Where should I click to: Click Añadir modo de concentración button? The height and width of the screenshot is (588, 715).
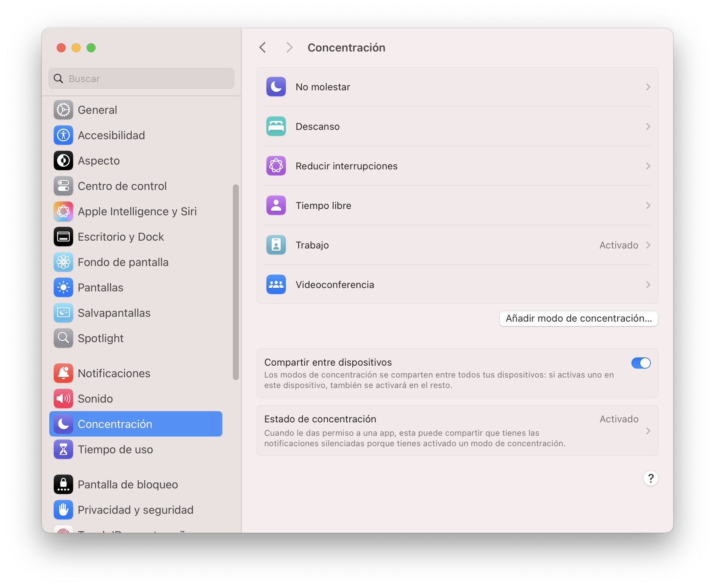point(578,319)
